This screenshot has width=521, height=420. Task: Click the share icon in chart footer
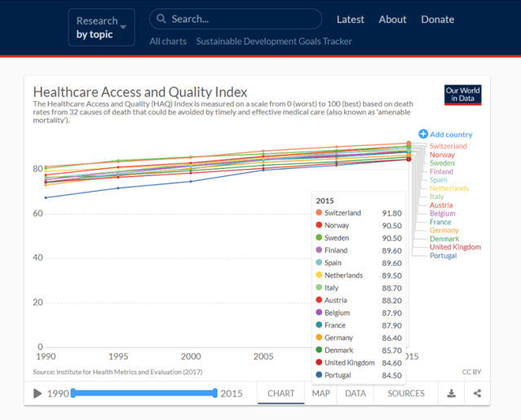477,393
